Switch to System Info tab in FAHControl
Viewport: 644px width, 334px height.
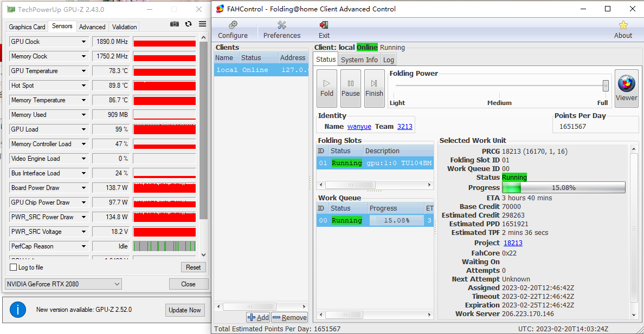359,60
